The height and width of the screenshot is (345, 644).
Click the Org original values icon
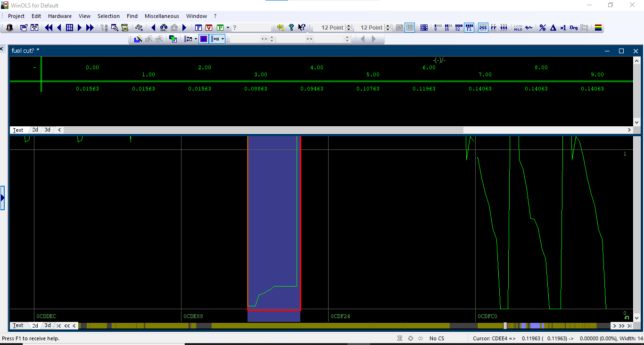pos(573,28)
